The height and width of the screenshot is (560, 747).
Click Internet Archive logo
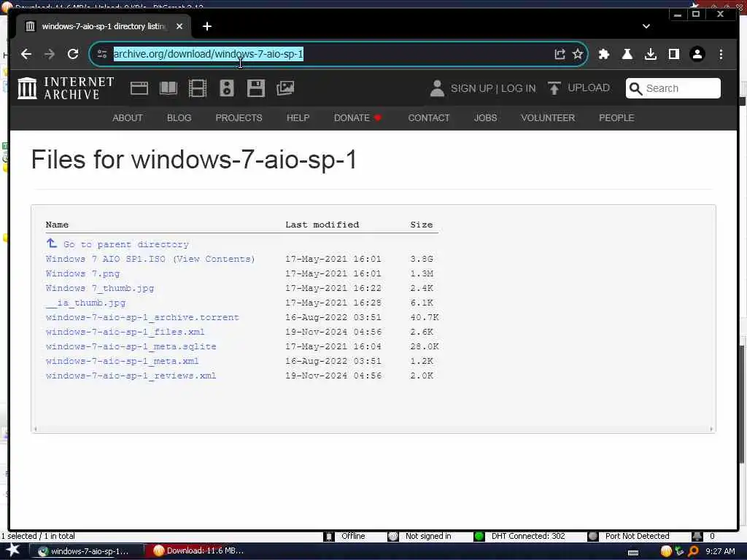click(66, 88)
